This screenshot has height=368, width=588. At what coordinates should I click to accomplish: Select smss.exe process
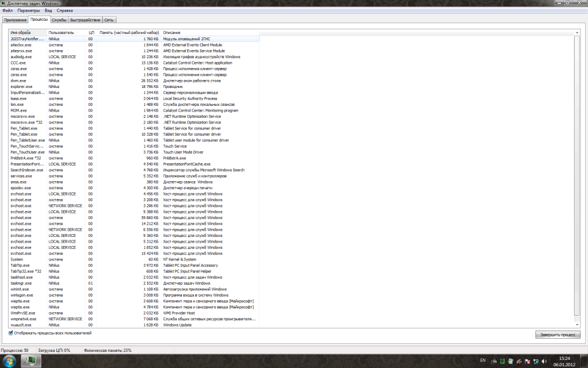(134, 182)
